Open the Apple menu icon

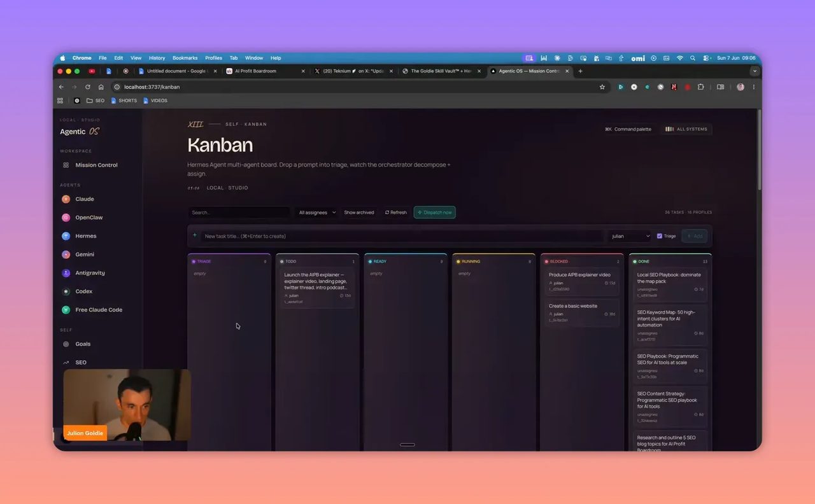[62, 58]
